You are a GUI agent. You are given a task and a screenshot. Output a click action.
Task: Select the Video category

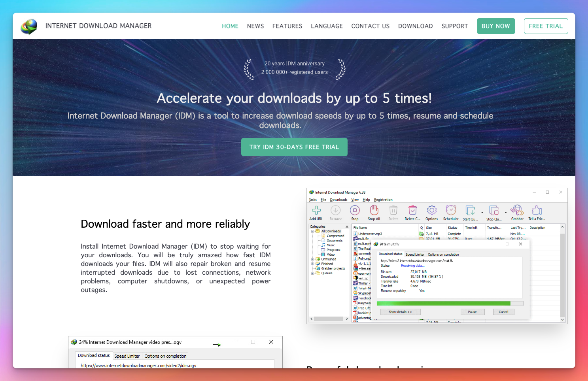331,255
